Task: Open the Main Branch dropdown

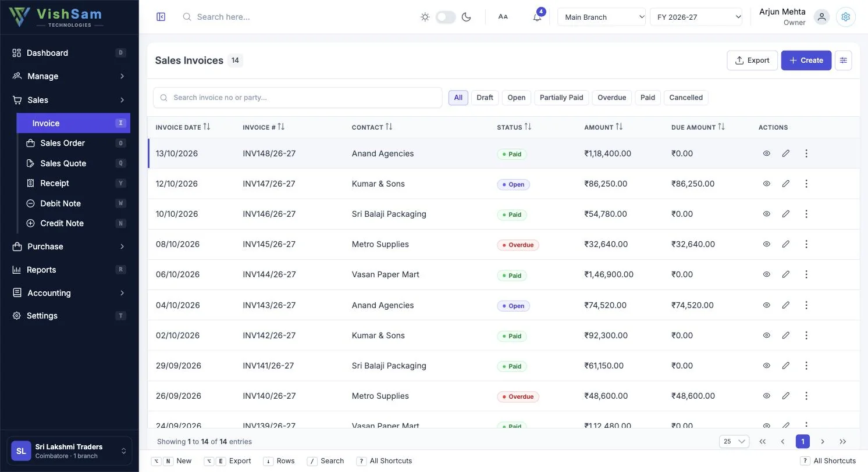Action: point(602,17)
